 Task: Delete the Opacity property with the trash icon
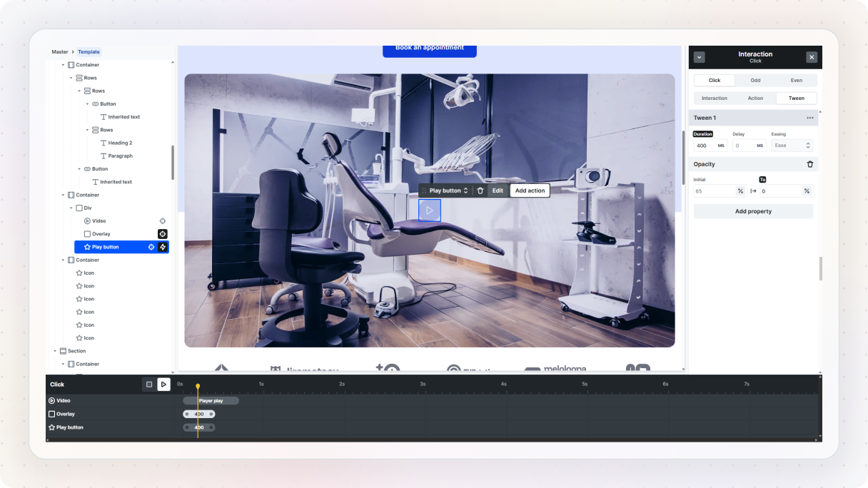point(809,164)
